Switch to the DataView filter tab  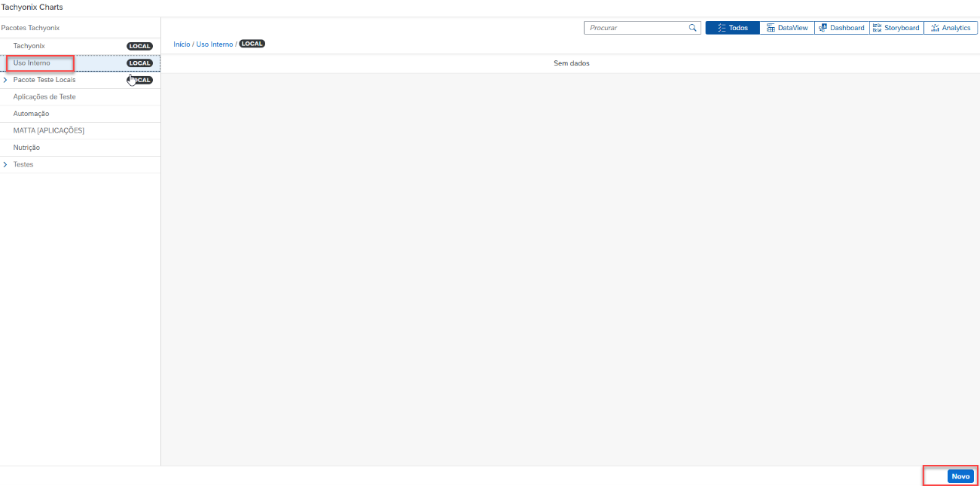(x=786, y=28)
